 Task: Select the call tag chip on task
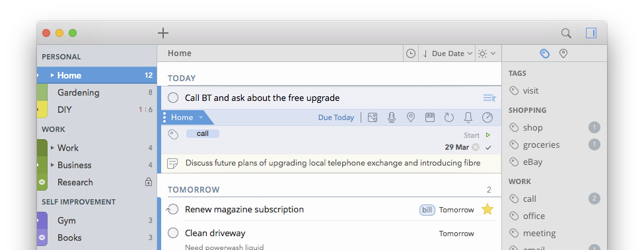[x=203, y=134]
